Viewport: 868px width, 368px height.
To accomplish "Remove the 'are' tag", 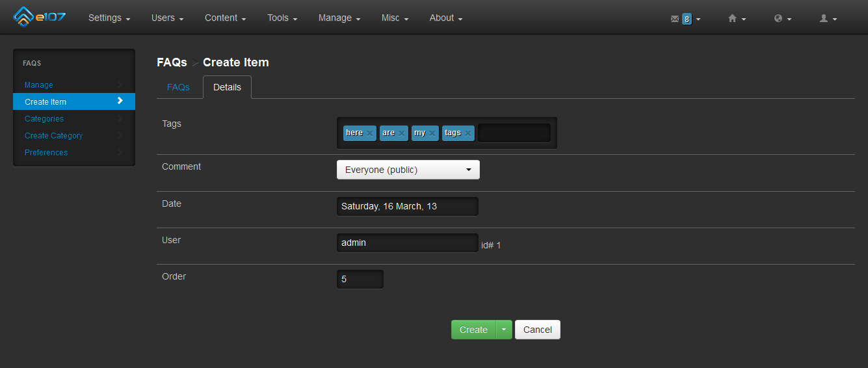I will tap(402, 133).
